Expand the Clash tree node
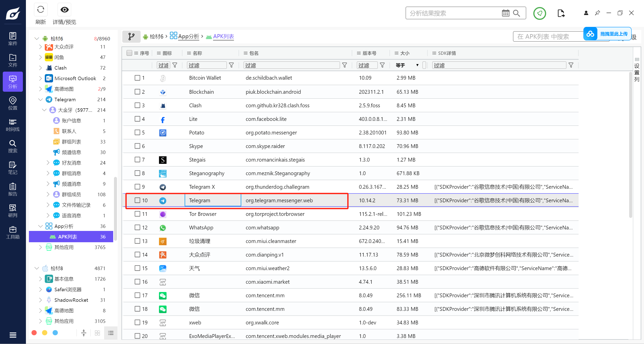The height and width of the screenshot is (344, 644). point(40,68)
